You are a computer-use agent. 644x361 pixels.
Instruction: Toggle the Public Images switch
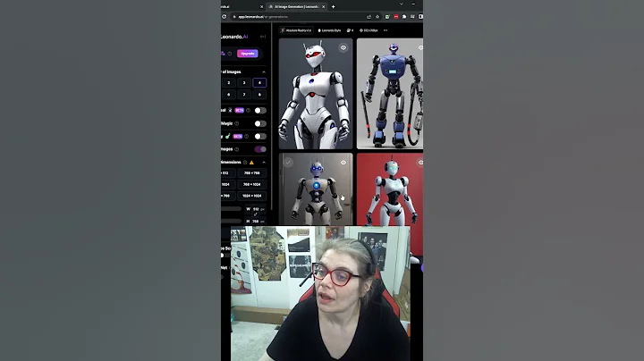[x=260, y=149]
